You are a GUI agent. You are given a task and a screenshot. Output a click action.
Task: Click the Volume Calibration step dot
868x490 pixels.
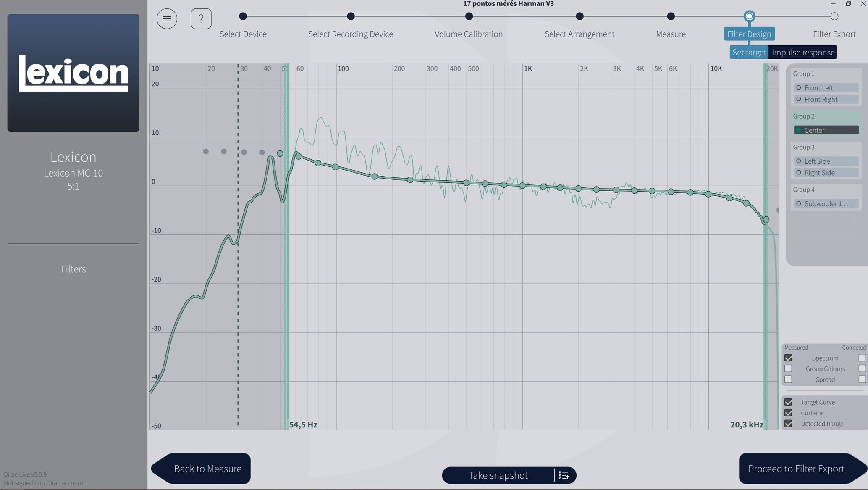pyautogui.click(x=469, y=16)
